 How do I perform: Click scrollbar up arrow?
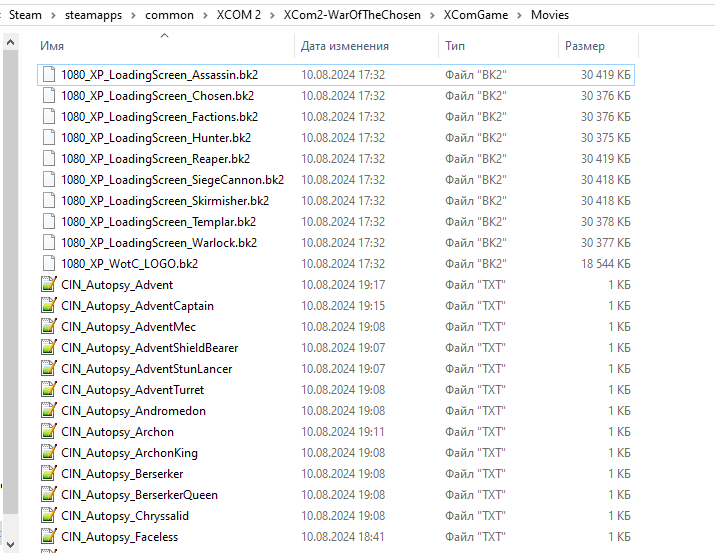click(x=10, y=42)
